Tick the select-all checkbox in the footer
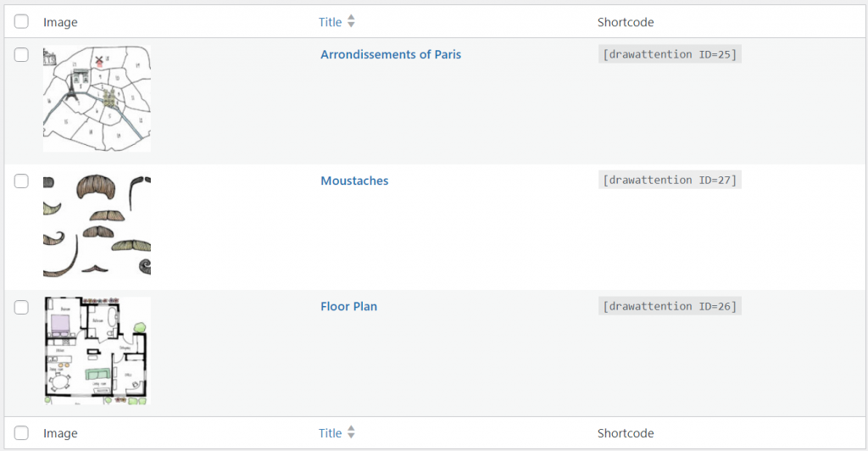Screen dimensions: 868x451 21,432
